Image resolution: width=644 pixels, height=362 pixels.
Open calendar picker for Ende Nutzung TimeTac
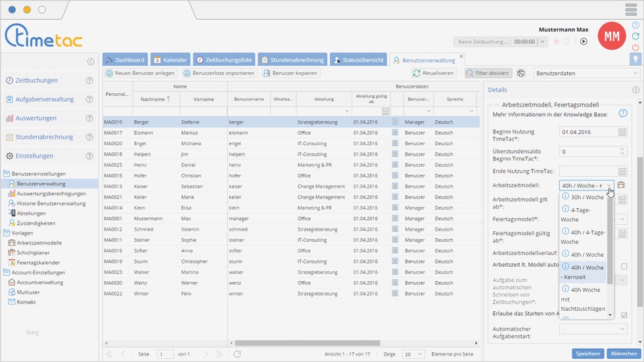(622, 171)
